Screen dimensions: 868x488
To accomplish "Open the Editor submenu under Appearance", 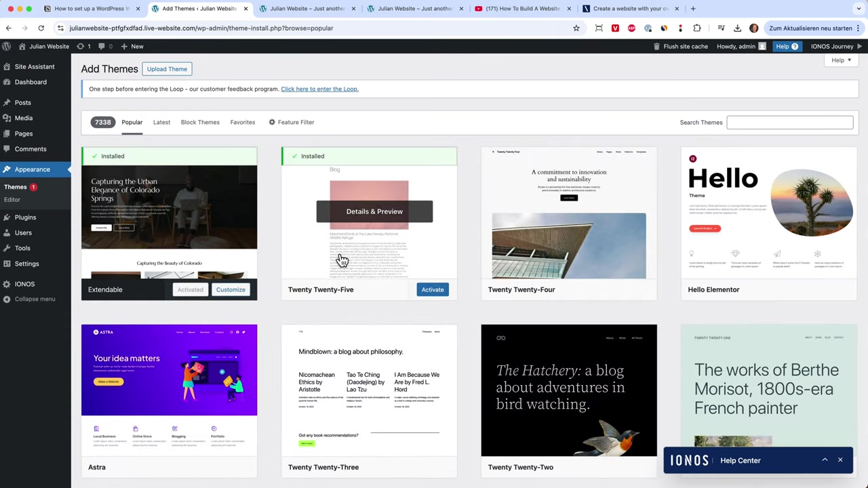I will [12, 199].
